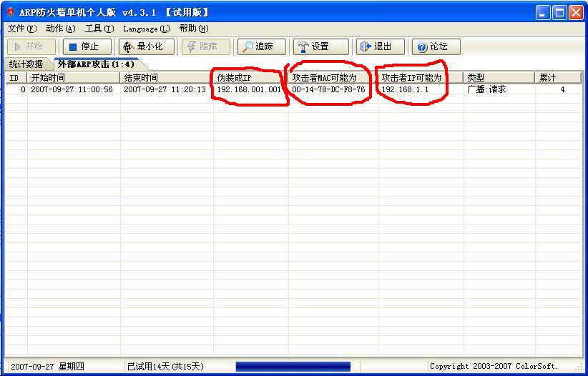Click the 伪装成IP column header
Image resolution: width=588 pixels, height=376 pixels.
pyautogui.click(x=251, y=78)
